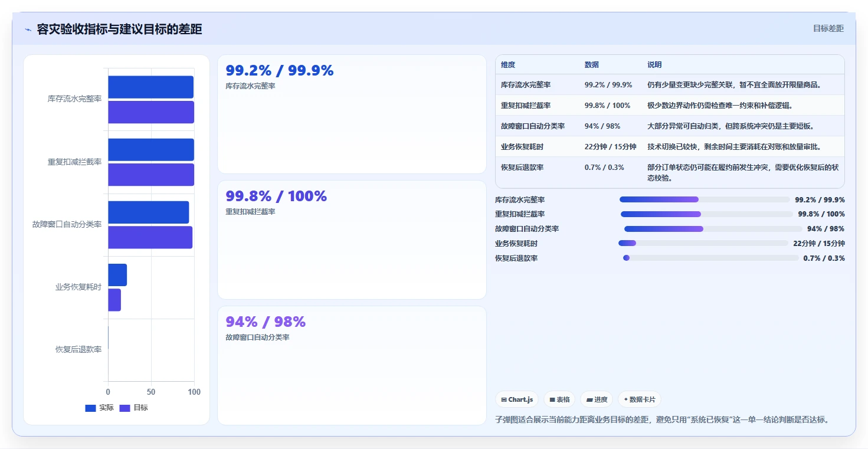Screen dimensions: 868x449
Task: Click the footer note starting with 子弹图适合展示
Action: pos(663,420)
